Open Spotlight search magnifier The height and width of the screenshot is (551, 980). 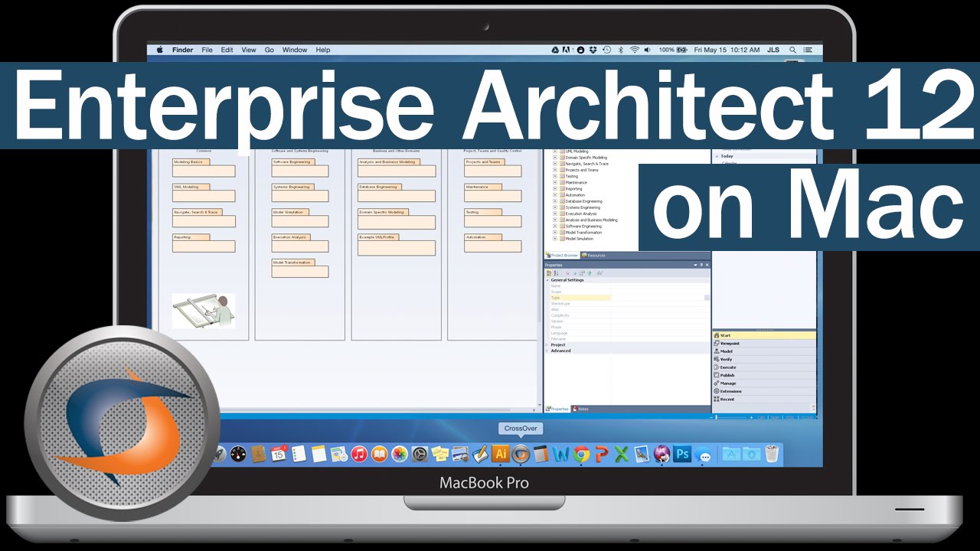(792, 50)
